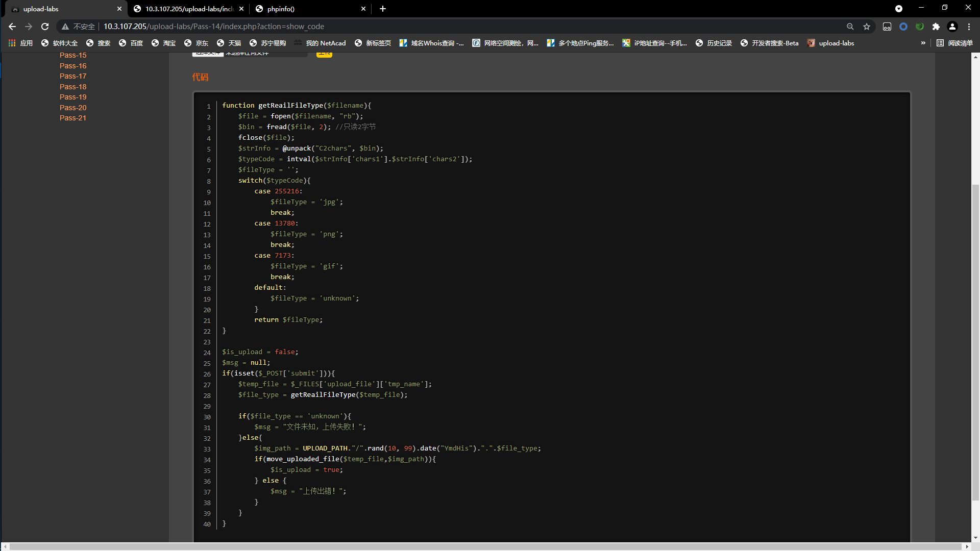Click the horizontal scrollbar at bottom
Screen dimensions: 980x551
485,546
